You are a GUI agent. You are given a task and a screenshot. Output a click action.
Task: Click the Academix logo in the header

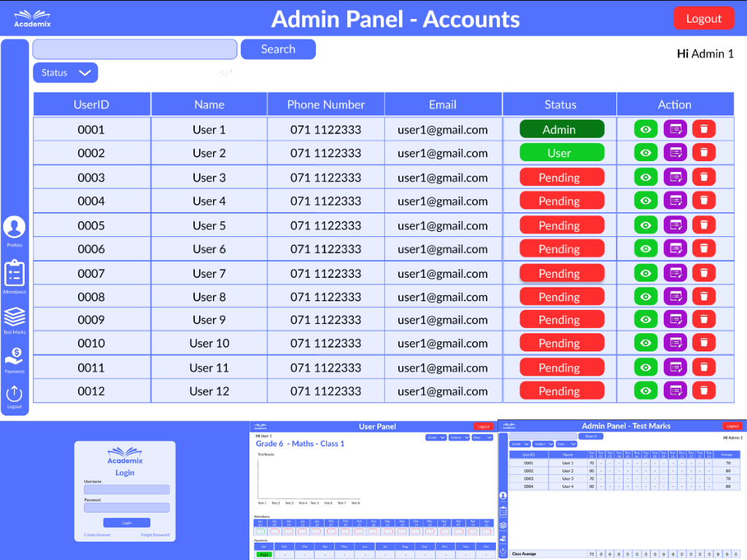pos(34,18)
